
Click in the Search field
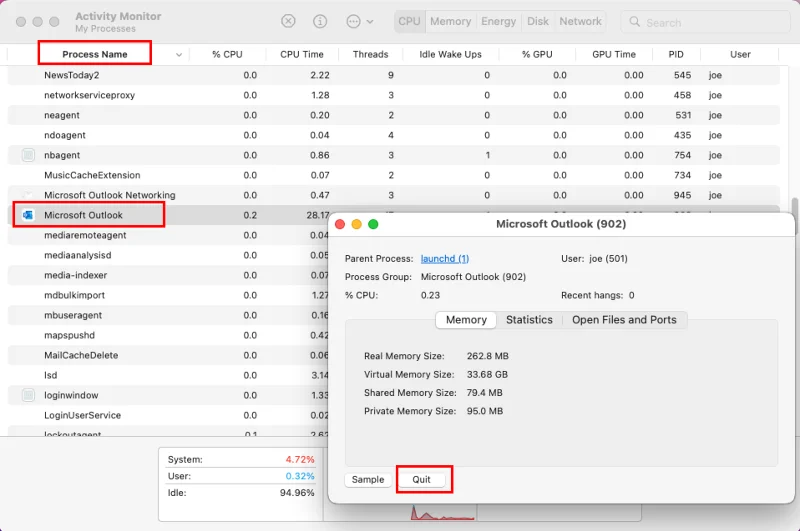tap(710, 22)
